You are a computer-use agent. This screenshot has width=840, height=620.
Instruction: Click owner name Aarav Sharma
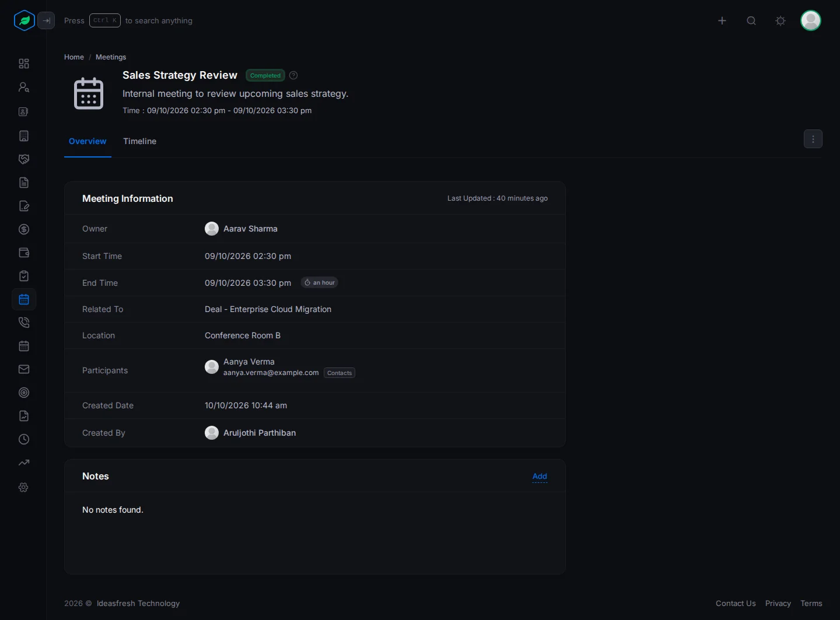click(250, 229)
